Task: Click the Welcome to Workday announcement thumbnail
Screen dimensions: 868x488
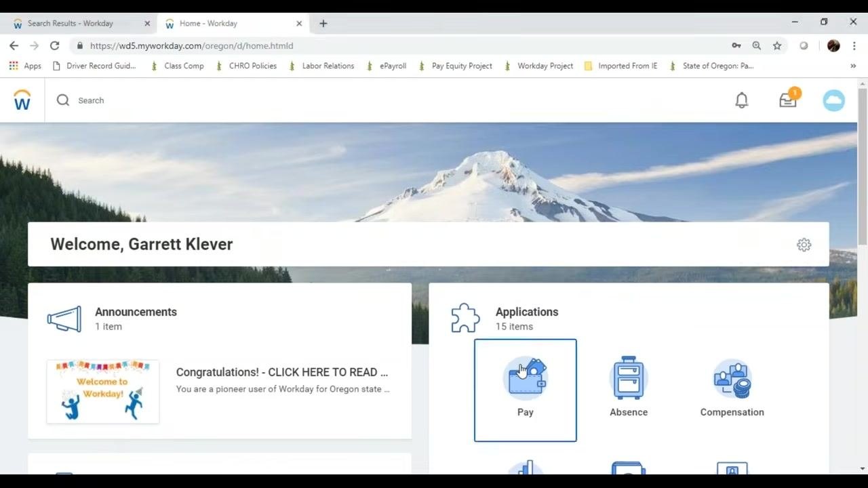Action: click(103, 392)
